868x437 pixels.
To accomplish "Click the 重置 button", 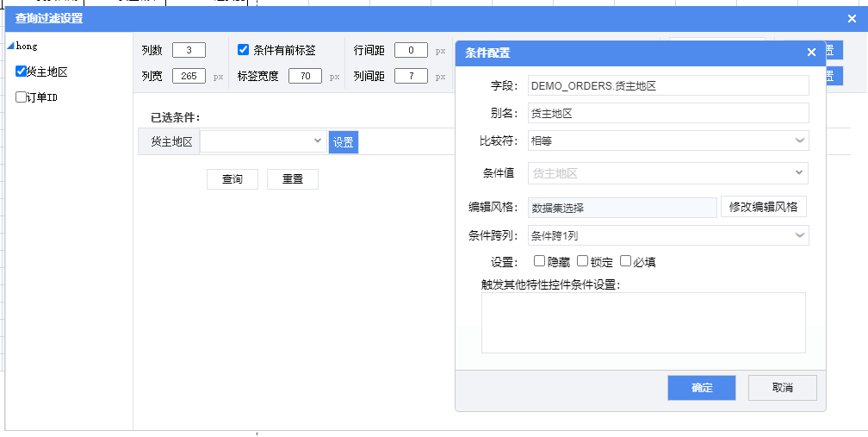I will (x=293, y=179).
